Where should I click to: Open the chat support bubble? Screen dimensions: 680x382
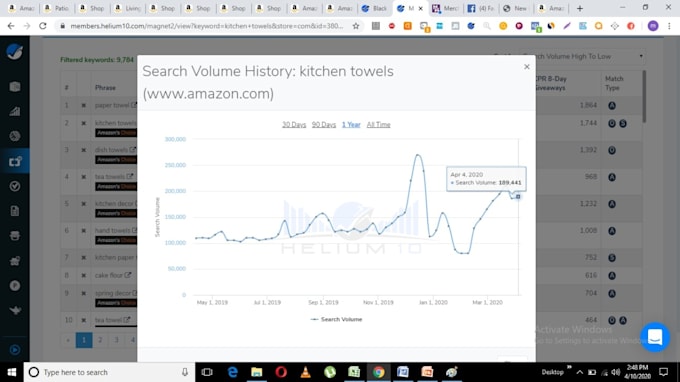(655, 337)
